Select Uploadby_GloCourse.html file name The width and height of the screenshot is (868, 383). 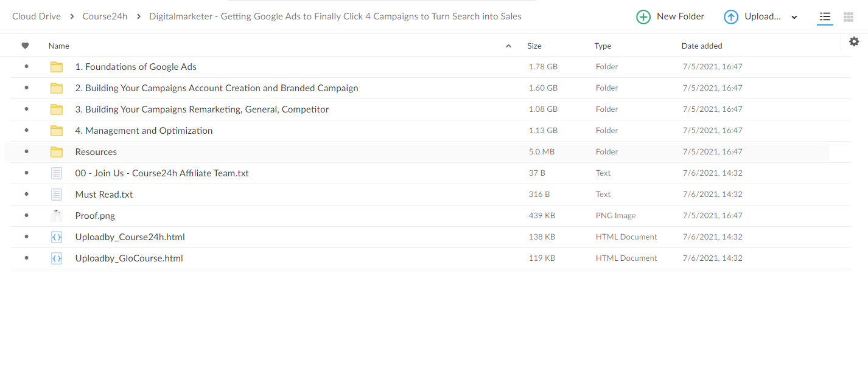coord(129,258)
